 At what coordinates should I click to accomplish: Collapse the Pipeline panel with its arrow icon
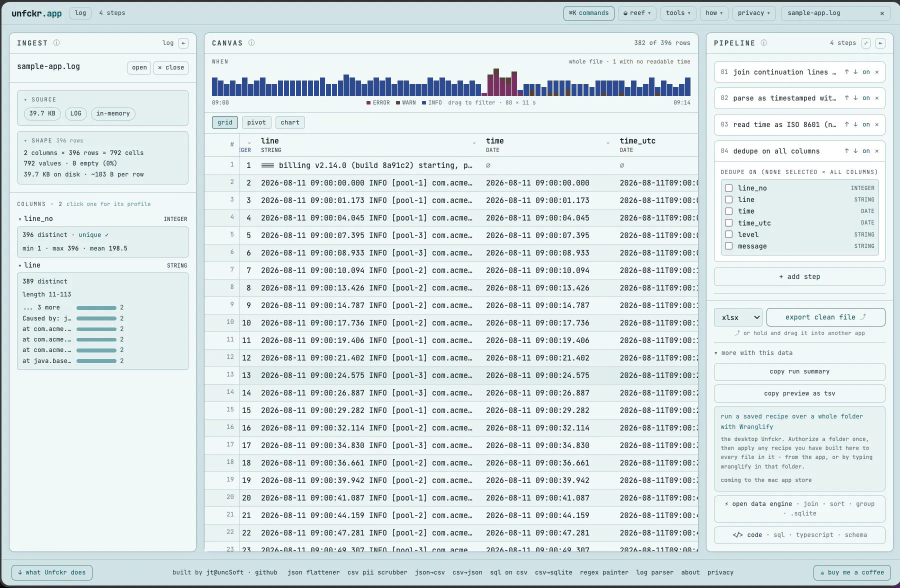(x=880, y=43)
